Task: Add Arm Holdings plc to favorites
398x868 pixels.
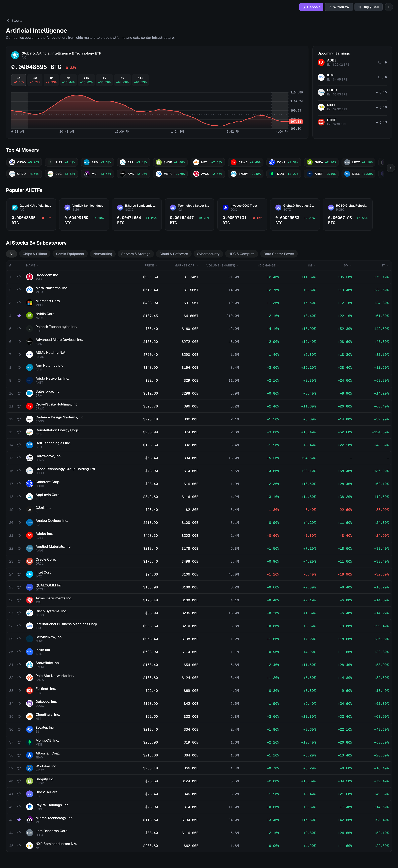Action: pos(19,367)
